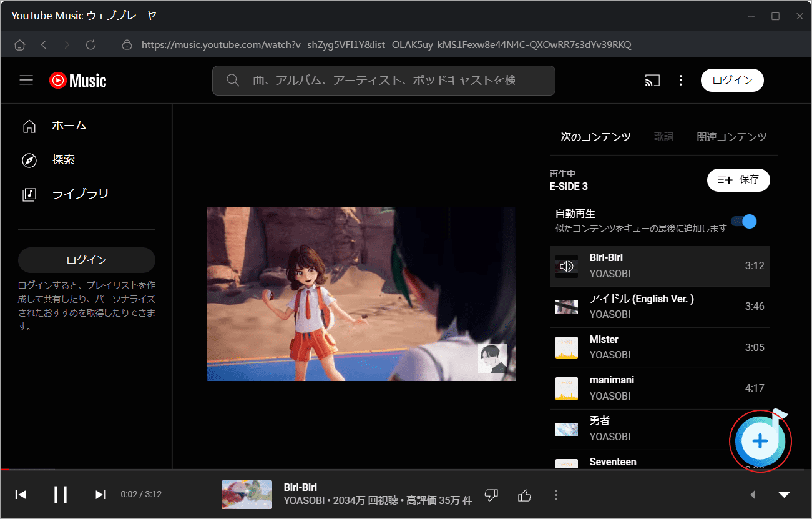Click the blue plus add button

click(760, 441)
